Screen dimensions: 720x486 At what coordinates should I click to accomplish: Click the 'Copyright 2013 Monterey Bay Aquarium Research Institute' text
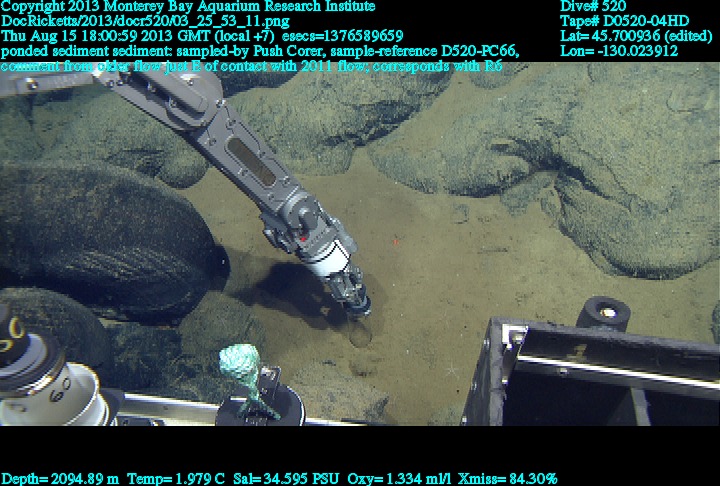(188, 6)
